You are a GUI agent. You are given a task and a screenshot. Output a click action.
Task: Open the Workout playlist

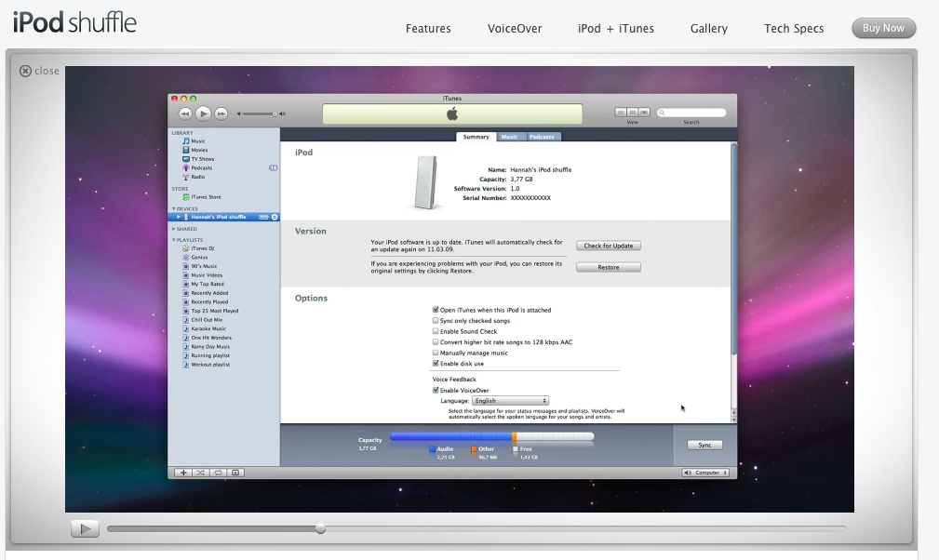coord(210,365)
